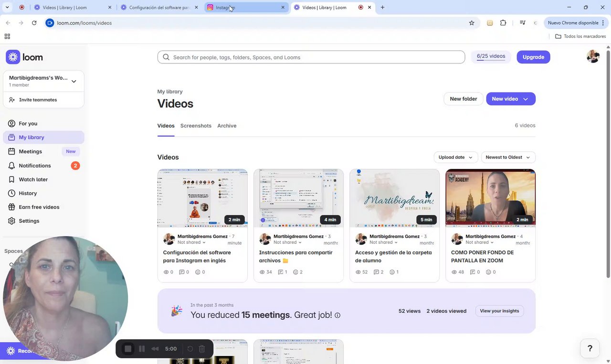Click the Invite teammates person icon
Viewport: 611px width, 364px height.
12,100
